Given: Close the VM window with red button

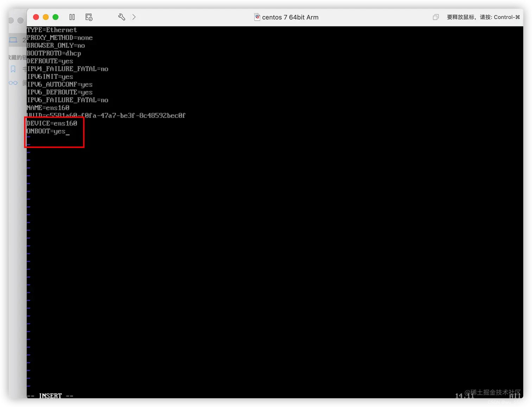Looking at the screenshot, I should coord(36,17).
